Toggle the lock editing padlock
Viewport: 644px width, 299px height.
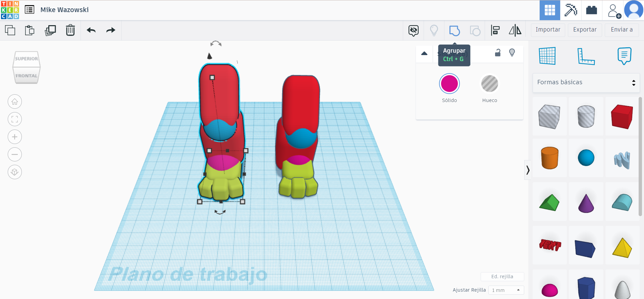click(x=498, y=53)
